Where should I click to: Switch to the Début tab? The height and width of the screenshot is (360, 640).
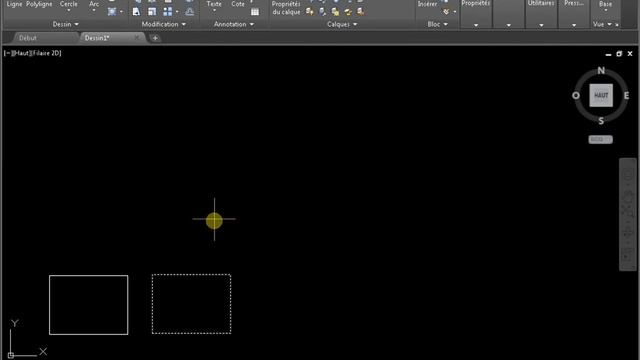click(x=28, y=38)
